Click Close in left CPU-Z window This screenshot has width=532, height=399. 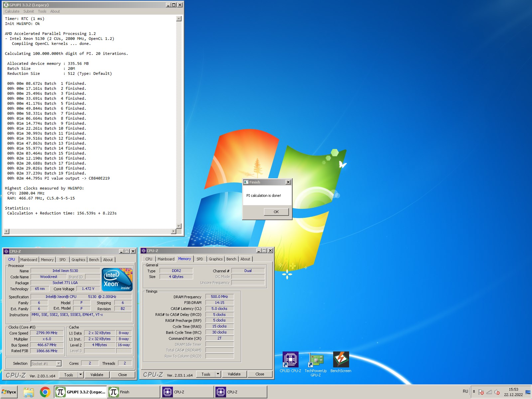(122, 375)
